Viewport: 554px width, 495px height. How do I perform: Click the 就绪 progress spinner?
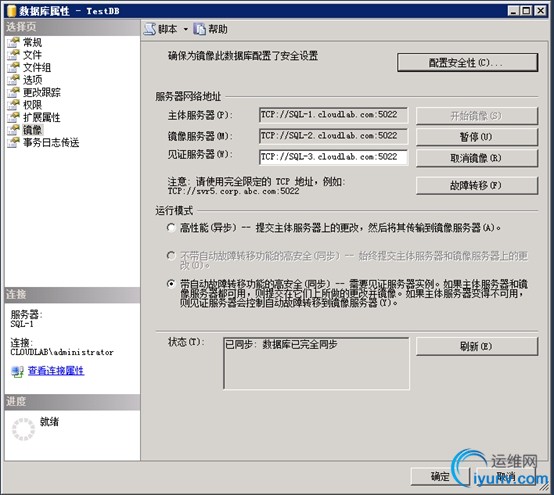(x=24, y=429)
